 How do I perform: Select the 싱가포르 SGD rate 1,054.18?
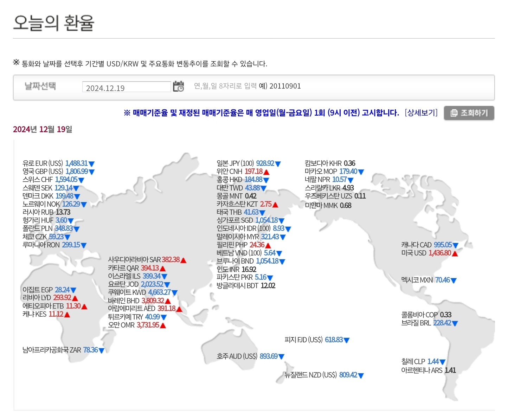click(x=266, y=220)
